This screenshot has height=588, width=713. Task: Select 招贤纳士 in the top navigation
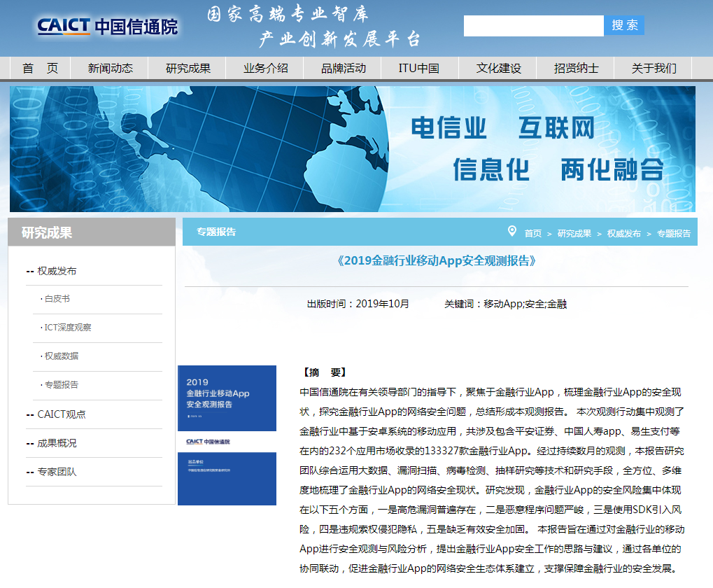click(x=576, y=69)
